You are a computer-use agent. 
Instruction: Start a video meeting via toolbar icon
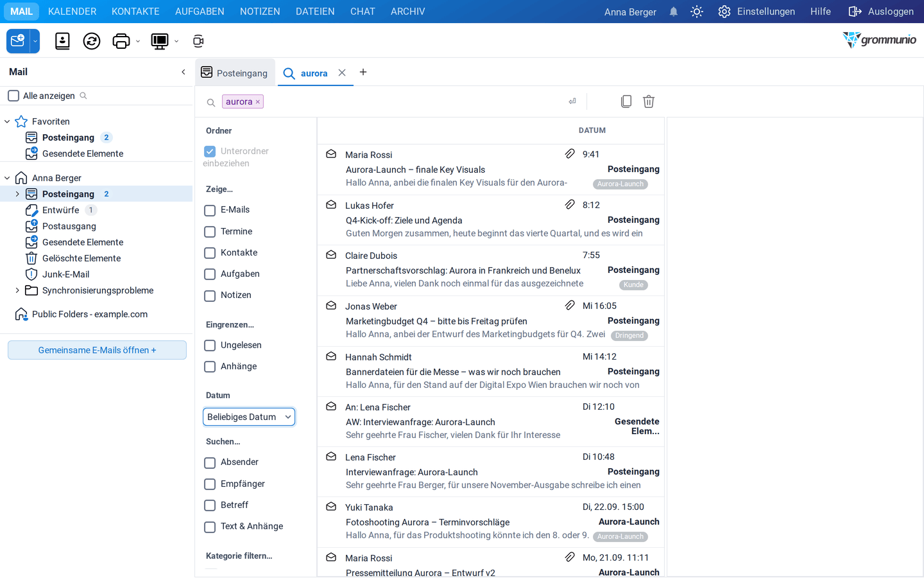[198, 41]
